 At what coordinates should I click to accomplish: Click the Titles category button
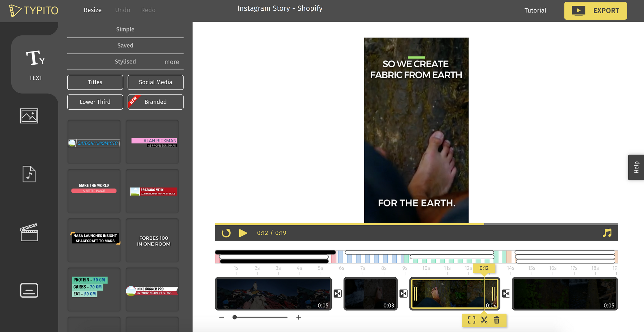click(x=95, y=82)
